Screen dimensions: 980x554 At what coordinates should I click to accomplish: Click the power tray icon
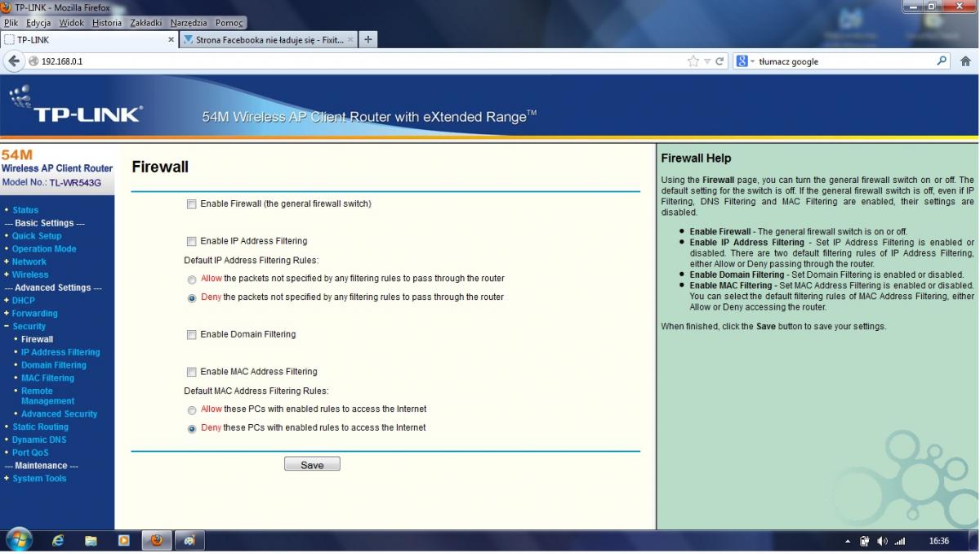[865, 541]
